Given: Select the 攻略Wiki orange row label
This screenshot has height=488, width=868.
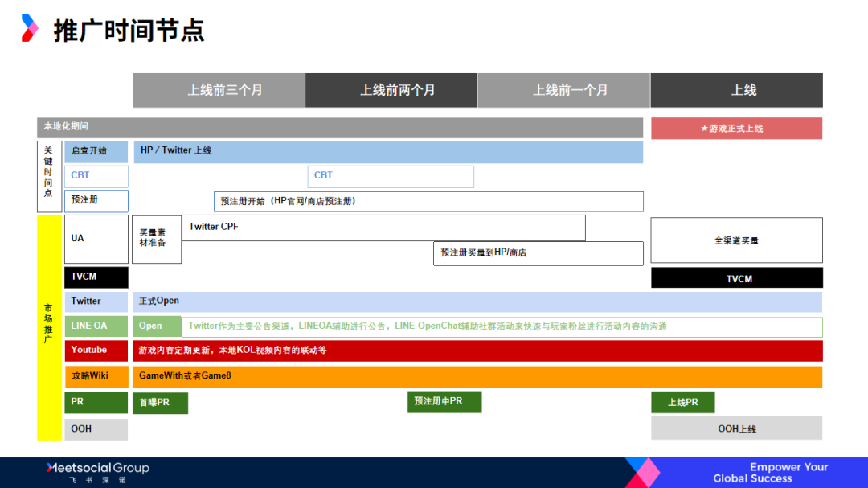Looking at the screenshot, I should click(x=96, y=376).
